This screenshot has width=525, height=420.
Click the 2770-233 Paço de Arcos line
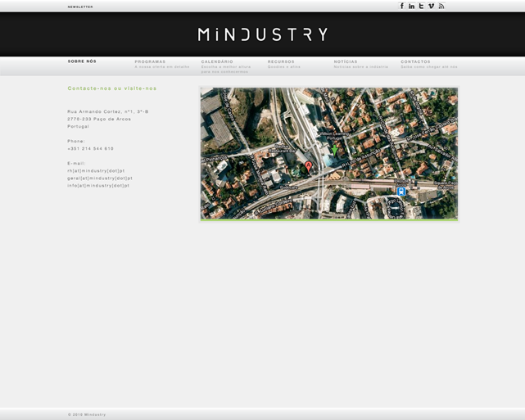point(99,119)
